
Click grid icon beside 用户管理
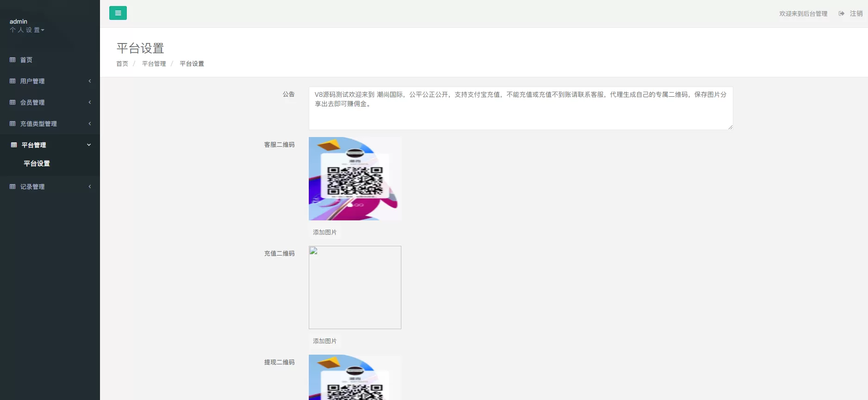(12, 81)
